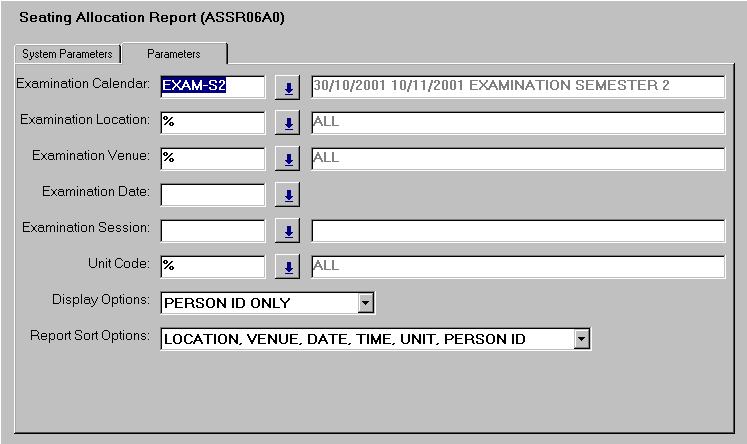Select the Parameters tab

click(x=174, y=54)
